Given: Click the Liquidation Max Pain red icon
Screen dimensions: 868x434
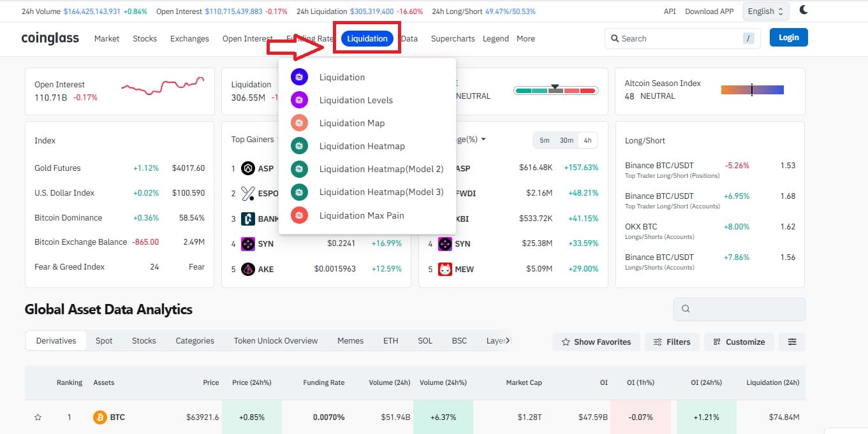Looking at the screenshot, I should point(300,215).
